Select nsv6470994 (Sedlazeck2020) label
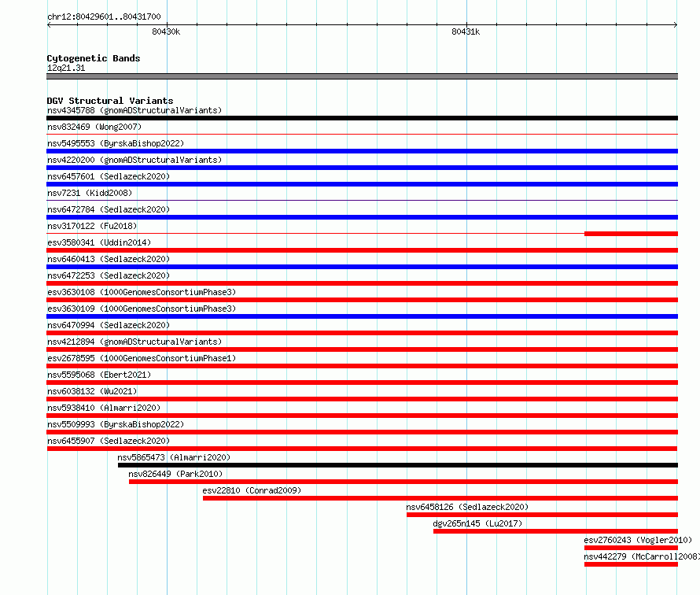The image size is (700, 595). [109, 325]
